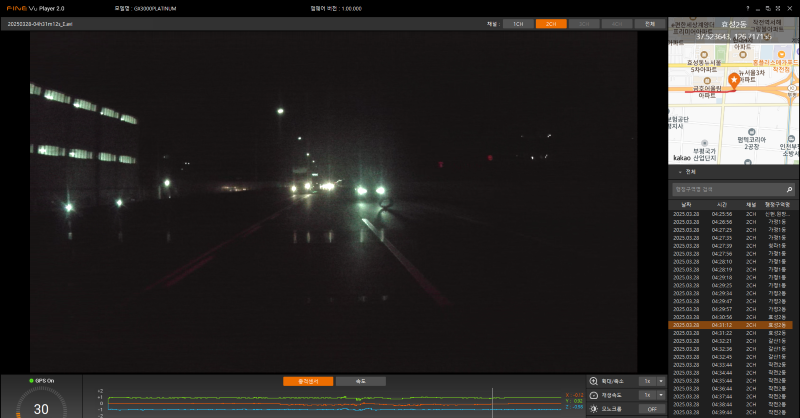Click the dashcam video frame

click(333, 202)
